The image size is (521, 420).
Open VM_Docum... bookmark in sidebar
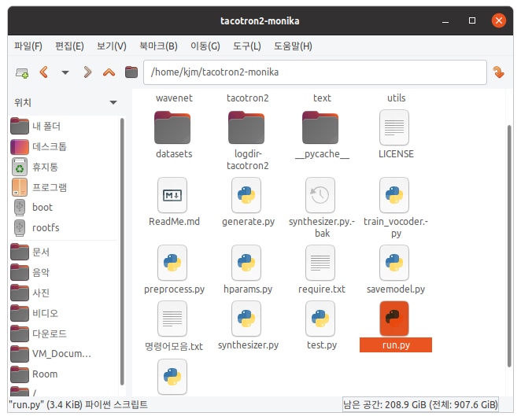[x=63, y=354]
